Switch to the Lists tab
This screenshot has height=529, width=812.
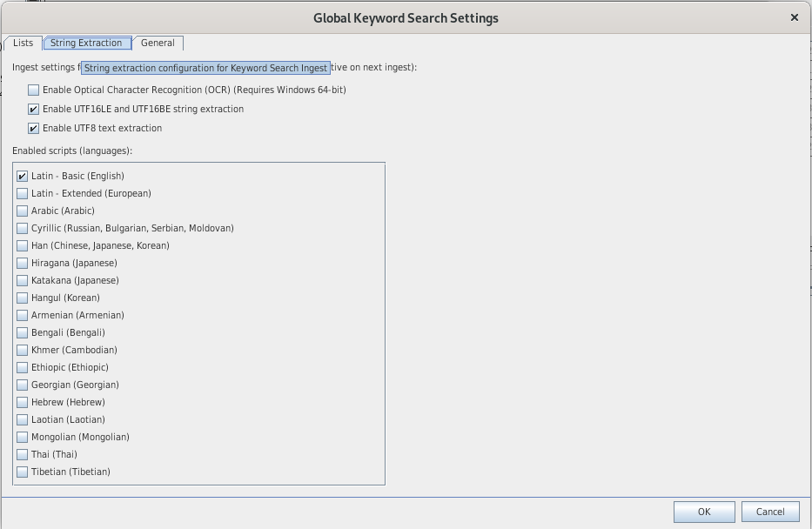pyautogui.click(x=23, y=44)
